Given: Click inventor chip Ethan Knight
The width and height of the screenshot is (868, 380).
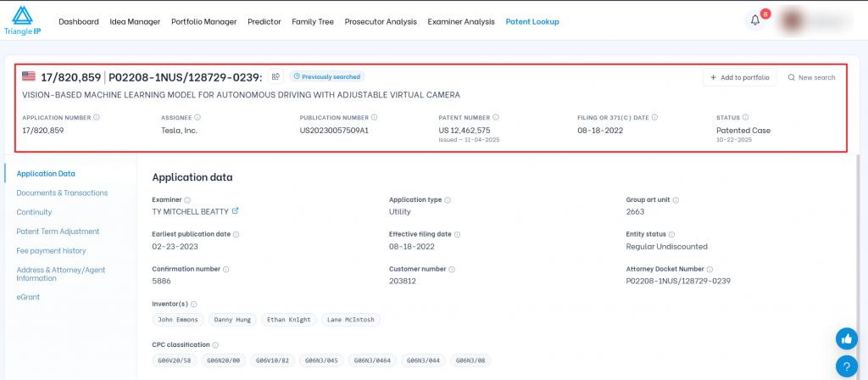Looking at the screenshot, I should pyautogui.click(x=289, y=320).
